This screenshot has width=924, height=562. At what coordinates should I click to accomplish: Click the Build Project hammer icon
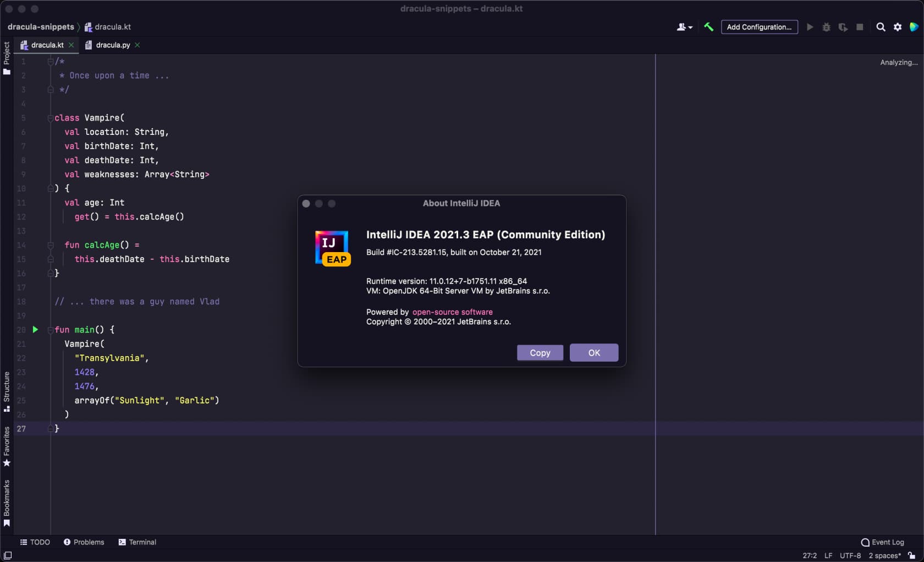pos(708,26)
